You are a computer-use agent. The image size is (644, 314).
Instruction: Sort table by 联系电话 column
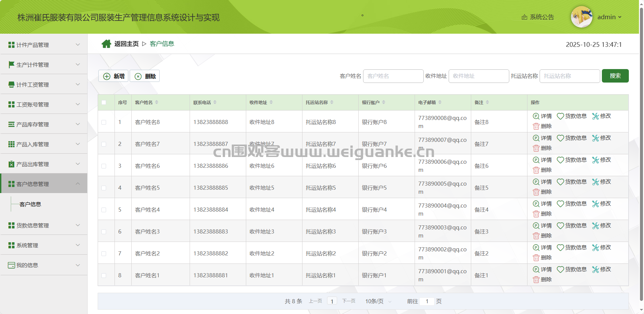[215, 102]
